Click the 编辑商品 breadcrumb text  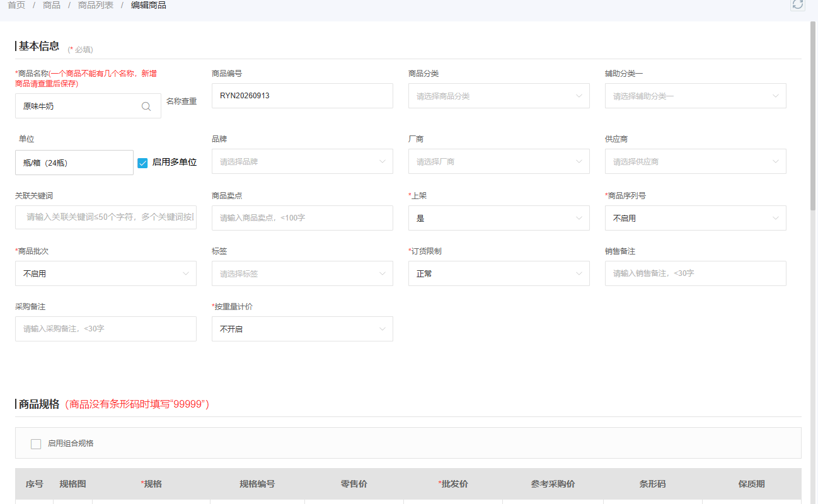[x=149, y=5]
